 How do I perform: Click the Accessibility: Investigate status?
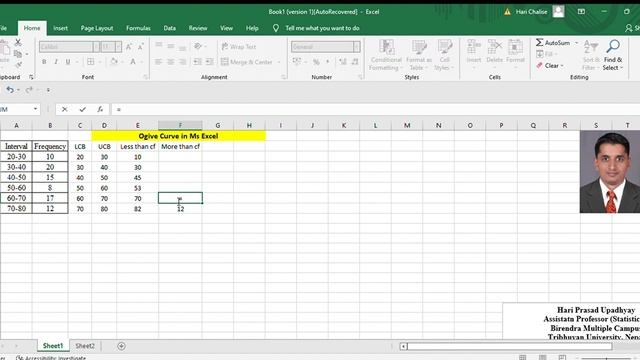coord(51,358)
